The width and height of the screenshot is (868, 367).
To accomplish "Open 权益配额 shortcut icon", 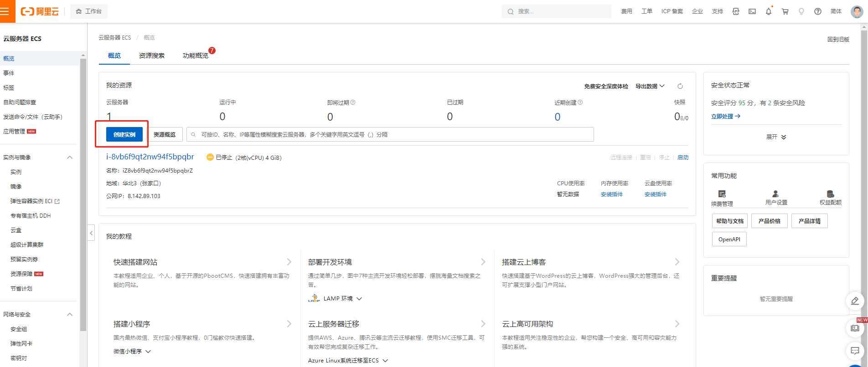I will pyautogui.click(x=831, y=194).
